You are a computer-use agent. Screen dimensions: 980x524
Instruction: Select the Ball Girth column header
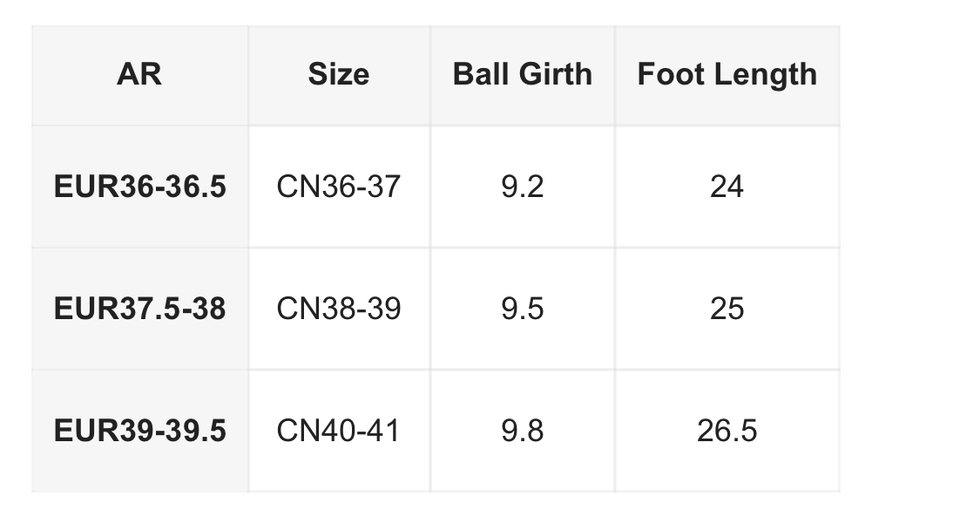(x=522, y=74)
